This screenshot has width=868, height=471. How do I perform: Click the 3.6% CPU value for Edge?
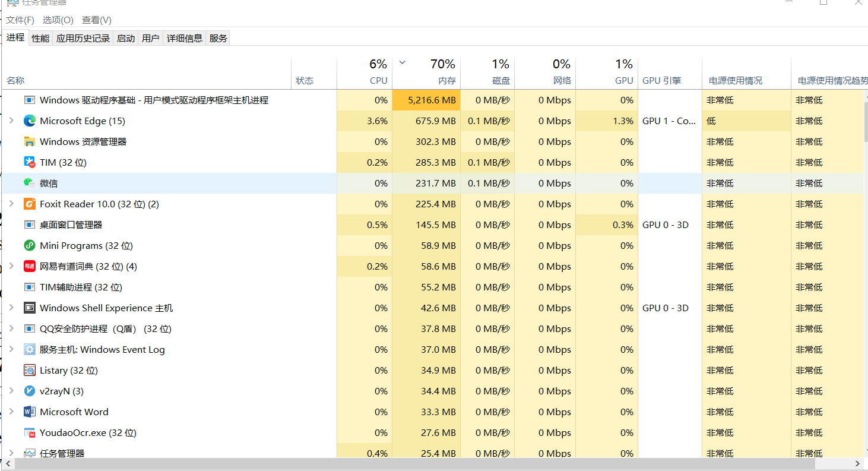378,121
